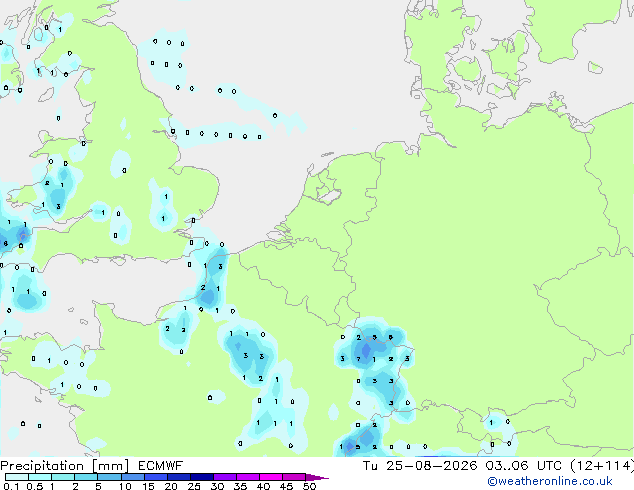The image size is (634, 490).
Task: Click the legend value label 50
Action: point(309,486)
